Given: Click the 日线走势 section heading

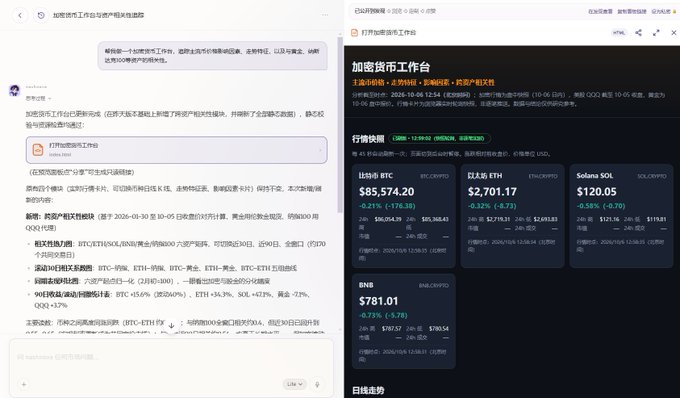Looking at the screenshot, I should coord(368,390).
